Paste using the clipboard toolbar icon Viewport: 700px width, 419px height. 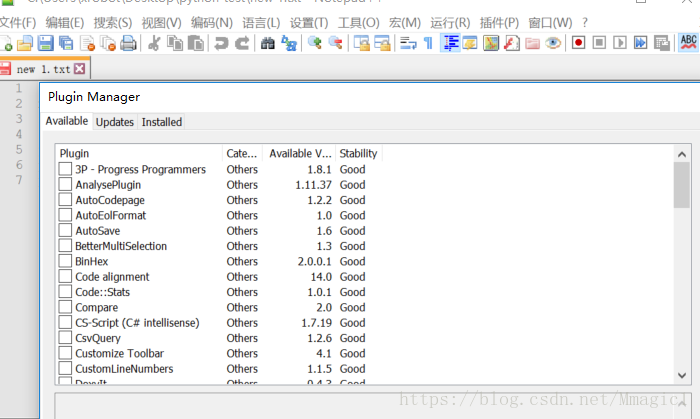pyautogui.click(x=196, y=43)
